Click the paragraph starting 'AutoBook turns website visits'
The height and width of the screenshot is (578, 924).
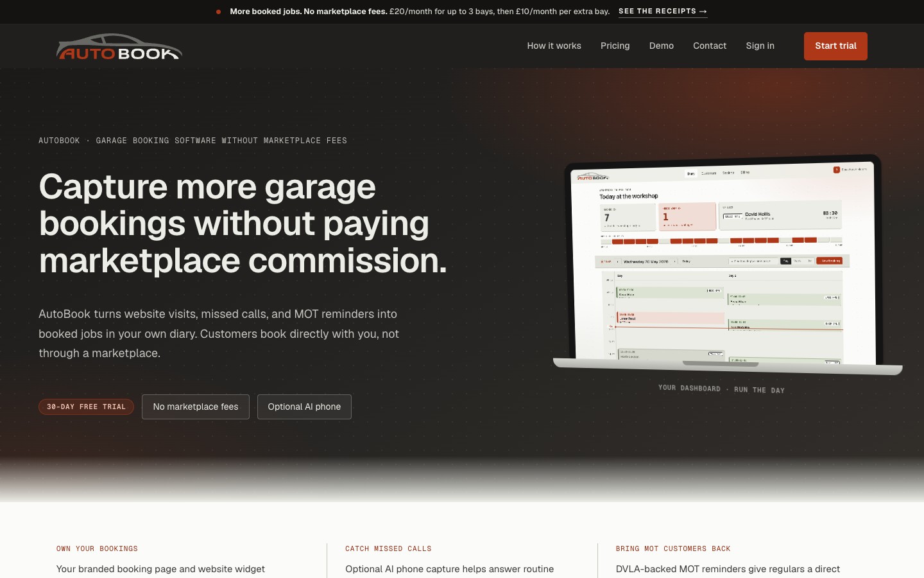219,333
